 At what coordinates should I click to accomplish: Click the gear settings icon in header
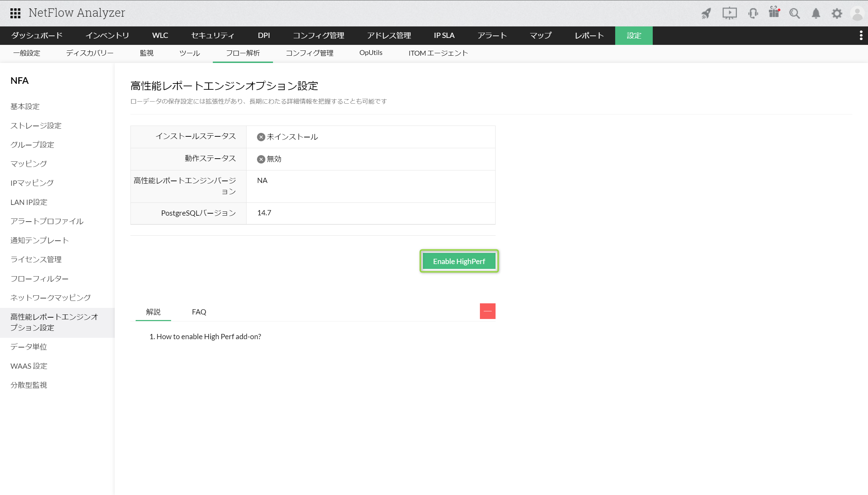coord(837,14)
